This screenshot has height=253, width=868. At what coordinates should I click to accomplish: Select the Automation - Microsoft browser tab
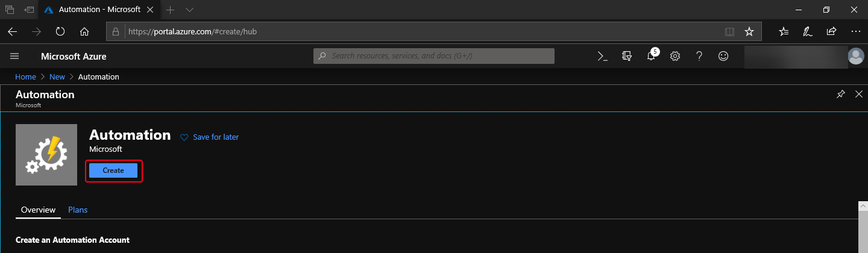click(x=99, y=10)
